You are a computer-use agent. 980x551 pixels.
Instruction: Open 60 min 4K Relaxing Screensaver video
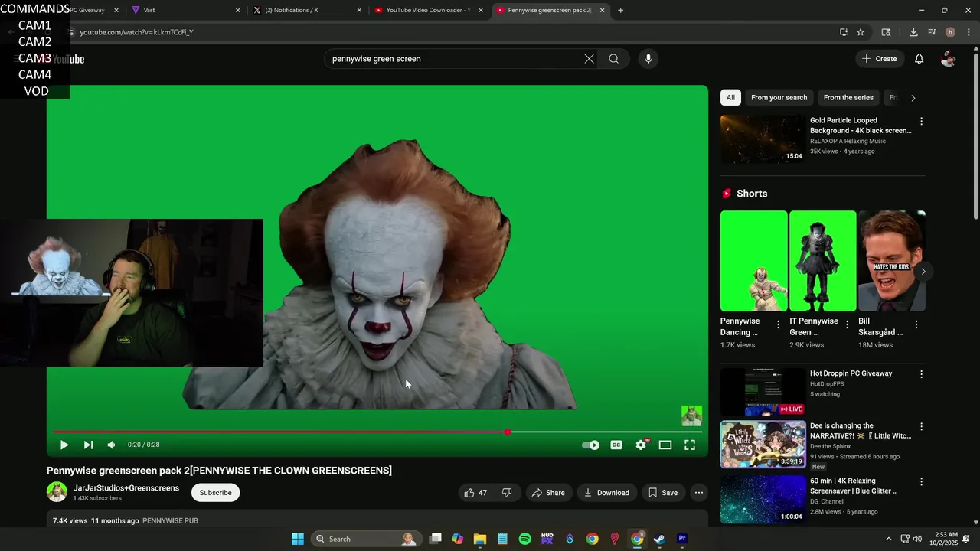pos(763,500)
